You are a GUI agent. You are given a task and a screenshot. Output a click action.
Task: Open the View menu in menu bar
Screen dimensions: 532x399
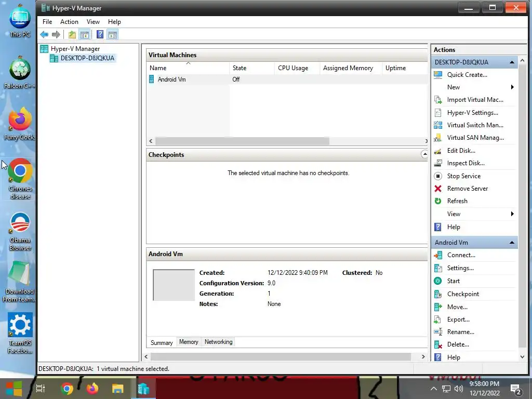[93, 22]
